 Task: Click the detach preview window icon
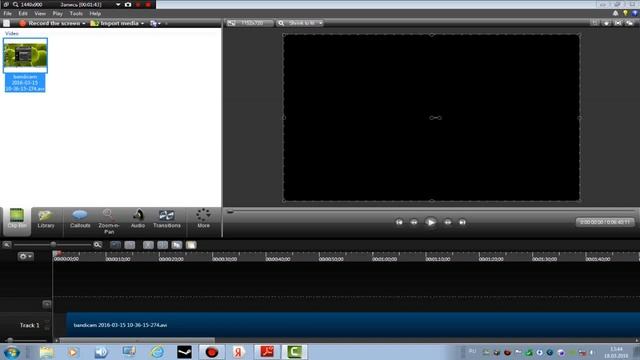tap(630, 23)
